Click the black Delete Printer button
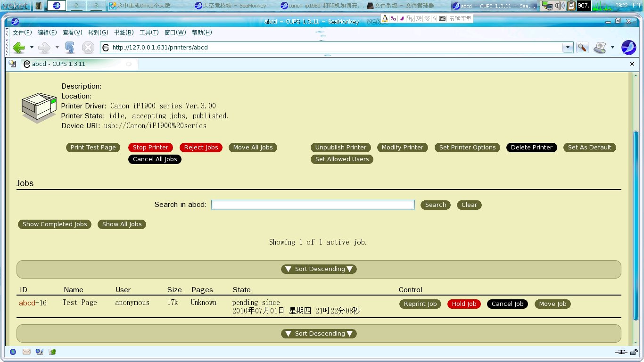This screenshot has height=362, width=644. click(532, 148)
